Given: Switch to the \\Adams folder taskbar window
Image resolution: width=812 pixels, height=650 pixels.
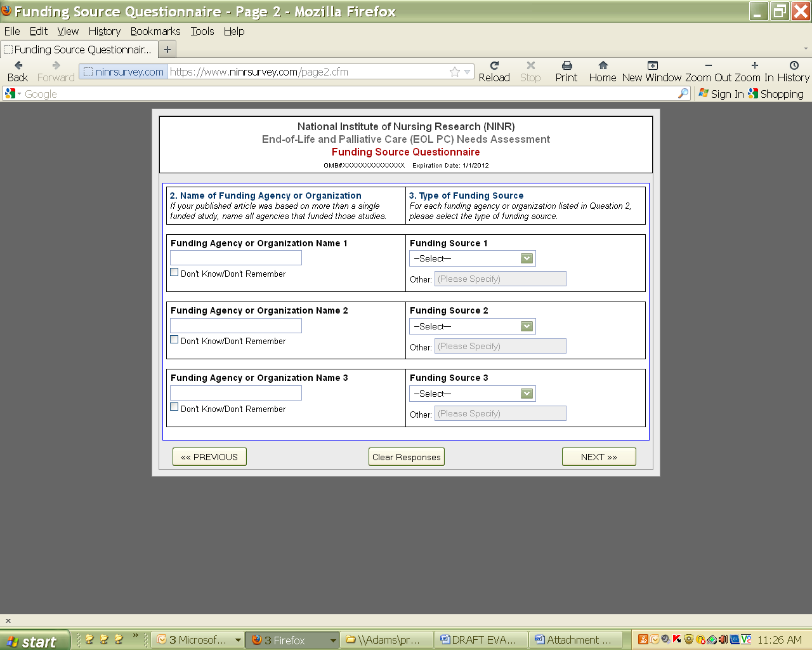Looking at the screenshot, I should [387, 640].
